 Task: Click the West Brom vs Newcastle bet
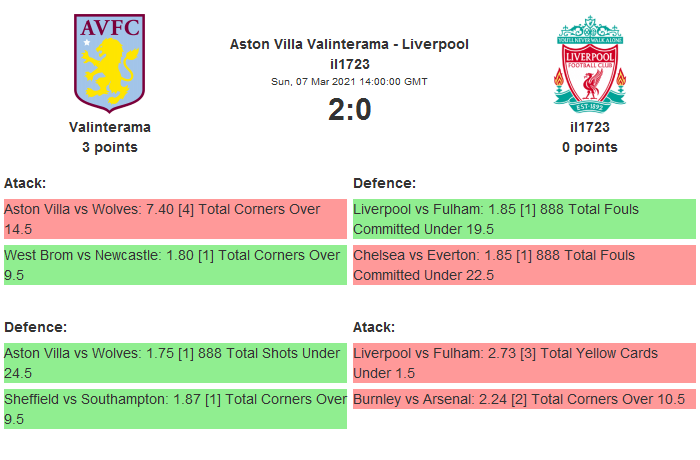click(175, 264)
